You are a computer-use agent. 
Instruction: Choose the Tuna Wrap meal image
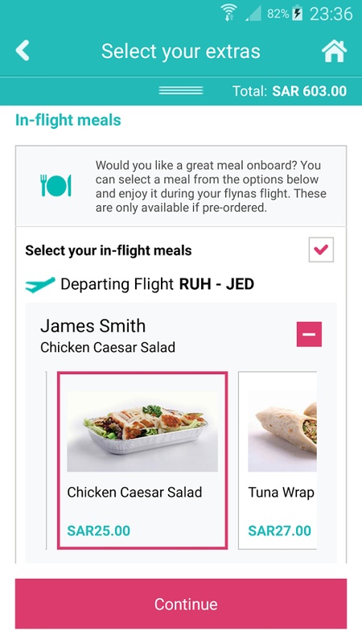pos(282,431)
